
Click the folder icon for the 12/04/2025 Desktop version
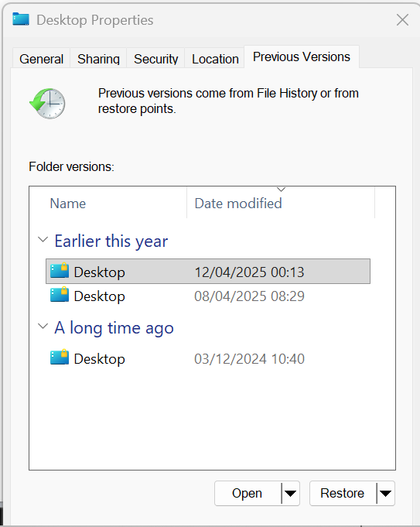point(60,271)
